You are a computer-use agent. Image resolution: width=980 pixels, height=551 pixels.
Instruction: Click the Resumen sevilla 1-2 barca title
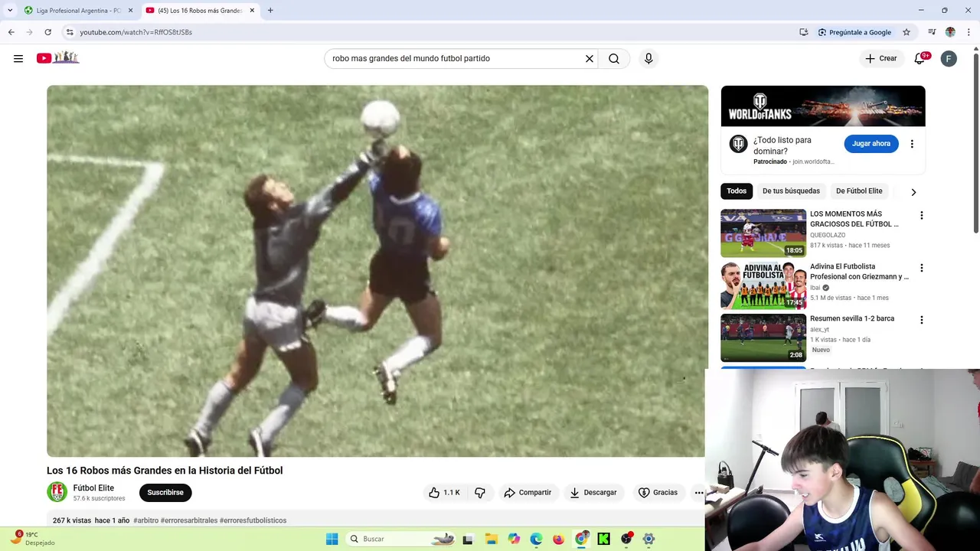pos(852,318)
